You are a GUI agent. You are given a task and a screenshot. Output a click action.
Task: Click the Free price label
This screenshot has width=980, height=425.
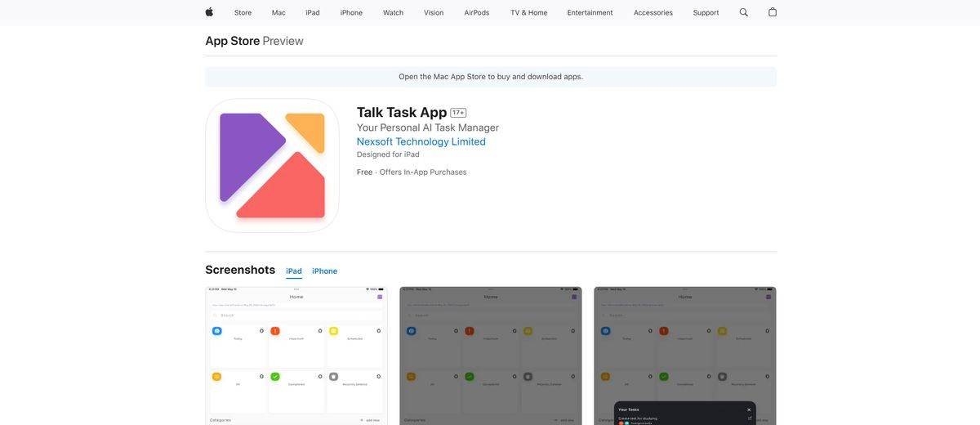click(x=364, y=172)
